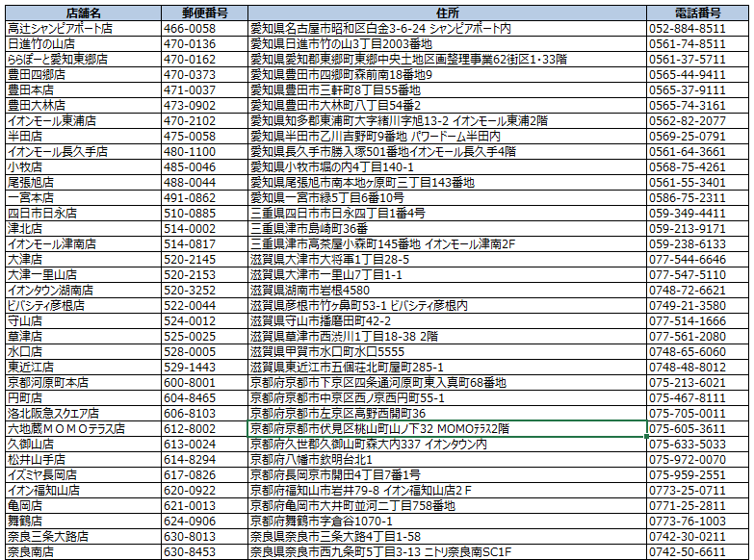Select the 郵便番号 column header
Screen dimensions: 754x560
[x=205, y=13]
